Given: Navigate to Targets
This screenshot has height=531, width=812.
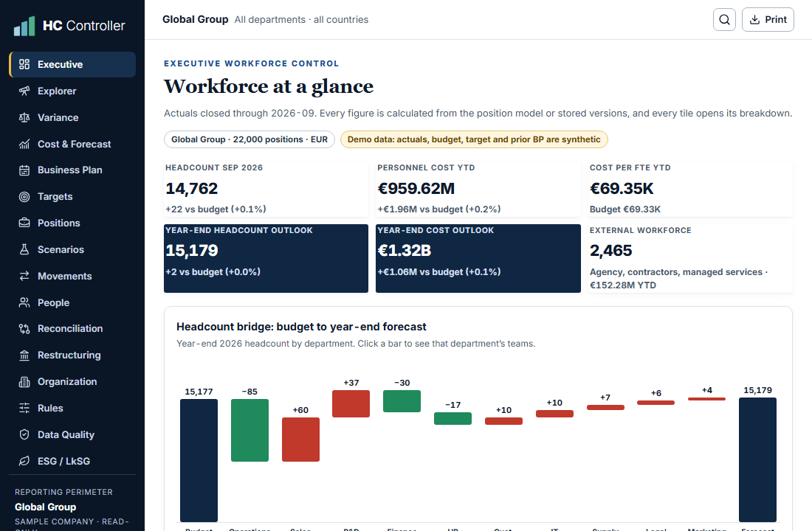Looking at the screenshot, I should (x=72, y=197).
